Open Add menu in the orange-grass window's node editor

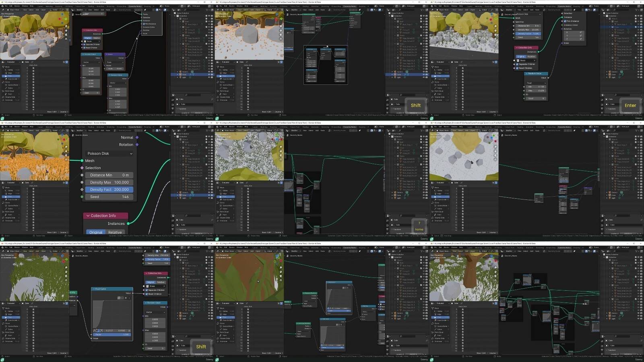pos(102,130)
